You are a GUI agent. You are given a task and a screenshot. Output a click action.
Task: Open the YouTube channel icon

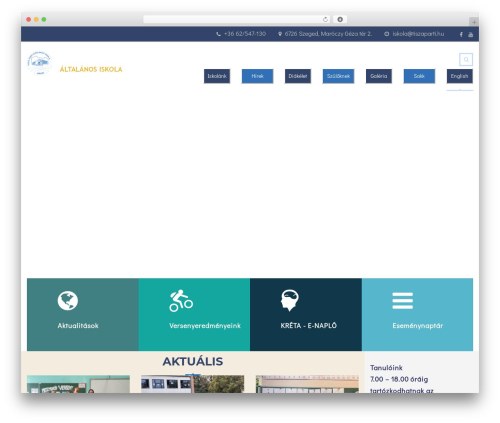coord(470,34)
